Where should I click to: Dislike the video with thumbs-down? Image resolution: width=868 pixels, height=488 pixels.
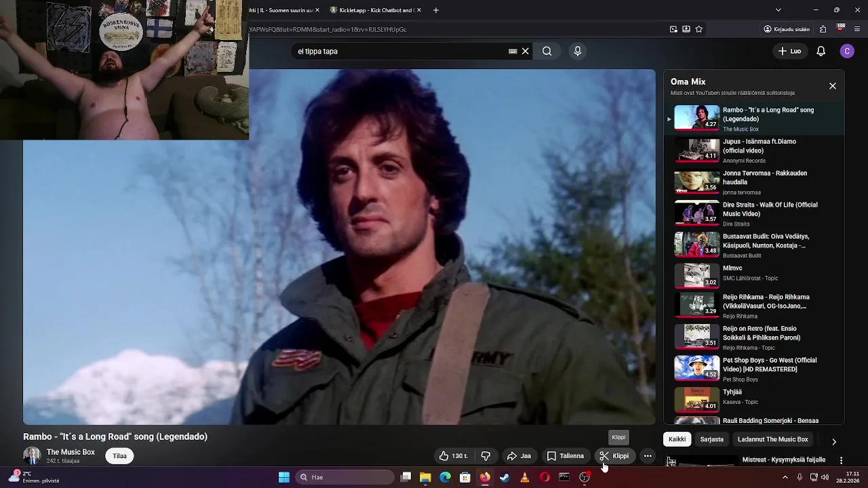(x=486, y=456)
